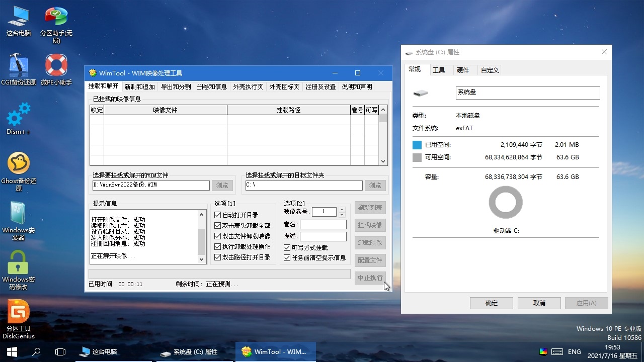
Task: Switch to 注册及设置 tab
Action: point(320,86)
